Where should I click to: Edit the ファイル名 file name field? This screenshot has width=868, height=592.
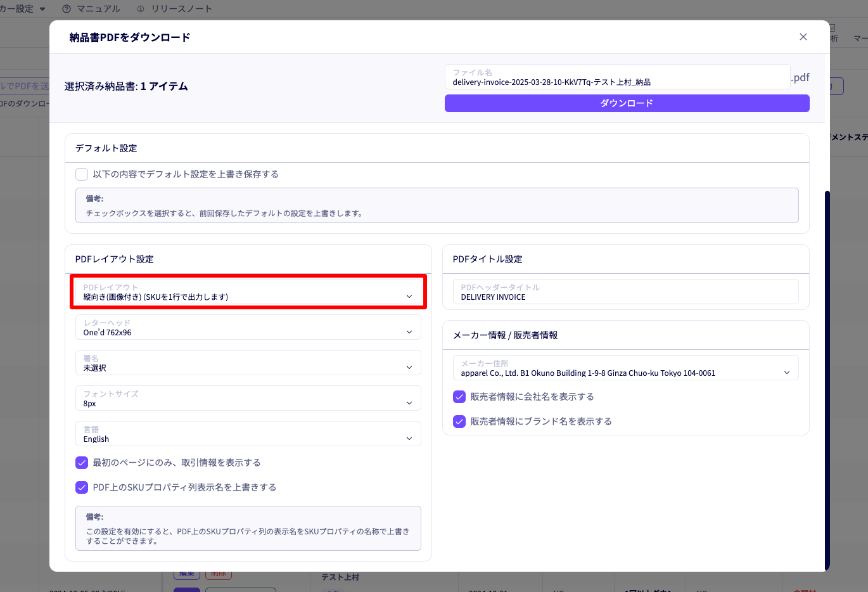tap(617, 77)
